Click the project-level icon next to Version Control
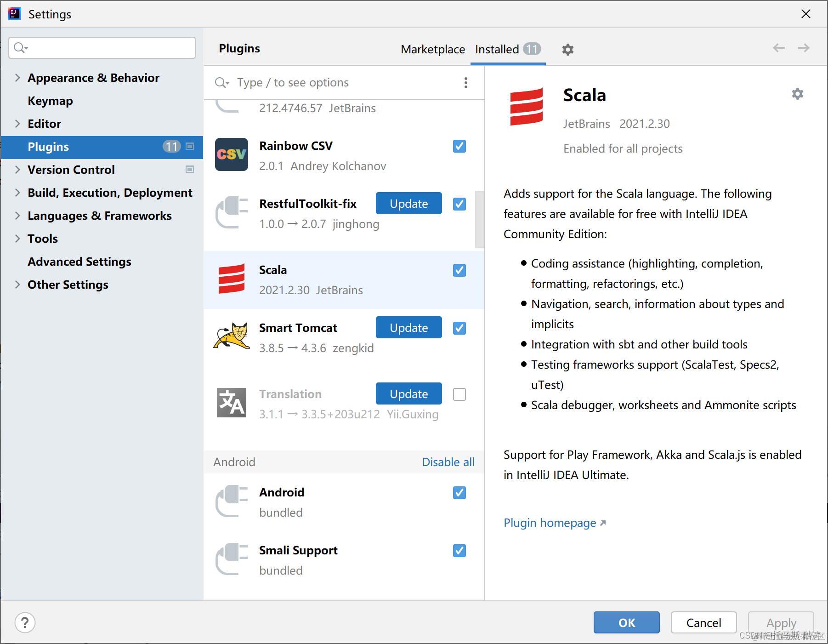Screen dimensions: 828x644 click(x=190, y=170)
